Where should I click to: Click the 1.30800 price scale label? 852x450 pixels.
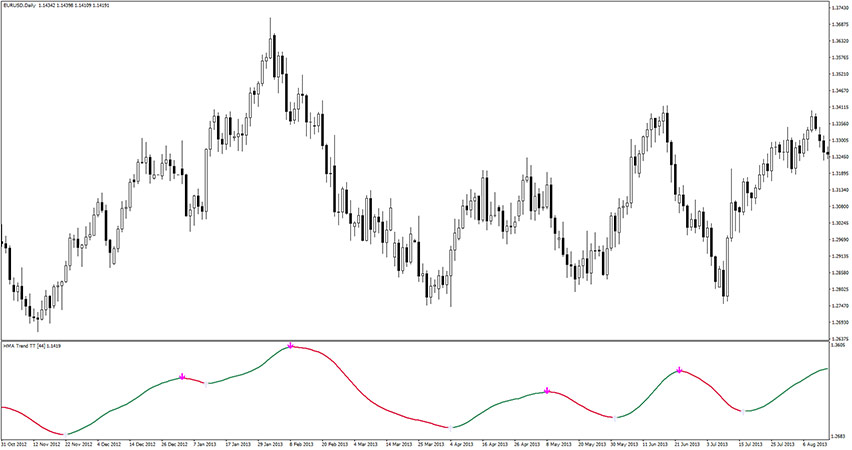pos(841,207)
